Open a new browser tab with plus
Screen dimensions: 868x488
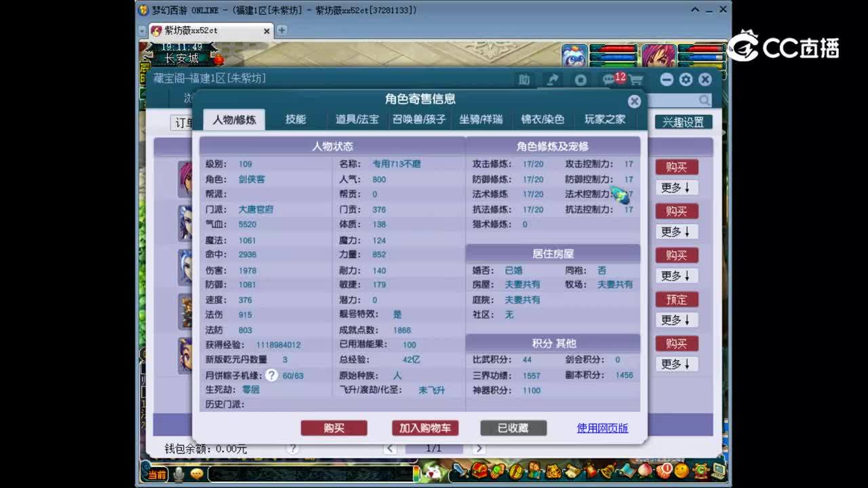tap(281, 30)
